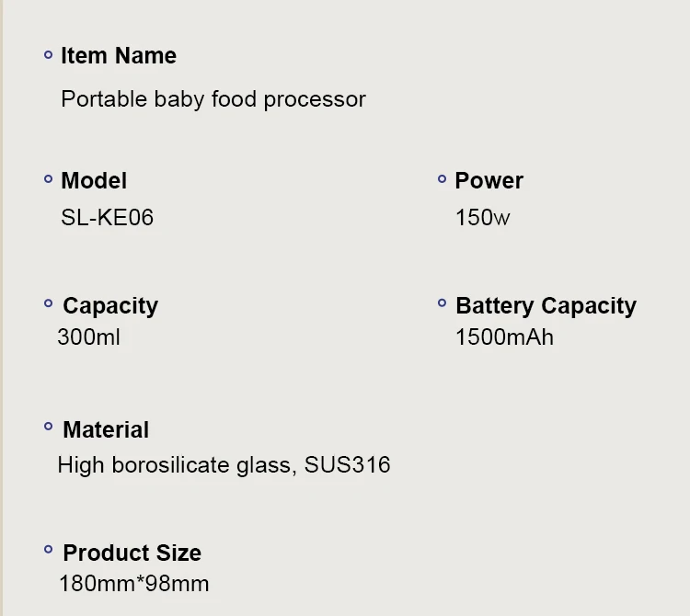Screen dimensions: 690x616
Task: Select the Power heading label
Action: tap(489, 181)
